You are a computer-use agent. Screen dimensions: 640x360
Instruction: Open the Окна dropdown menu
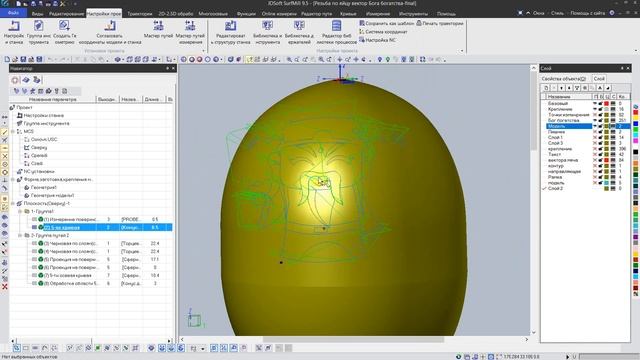(538, 13)
